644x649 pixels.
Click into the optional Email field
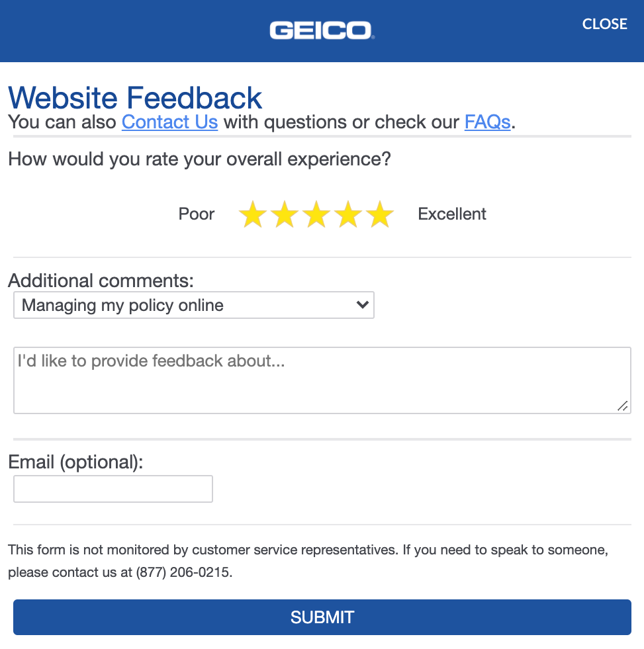[113, 489]
